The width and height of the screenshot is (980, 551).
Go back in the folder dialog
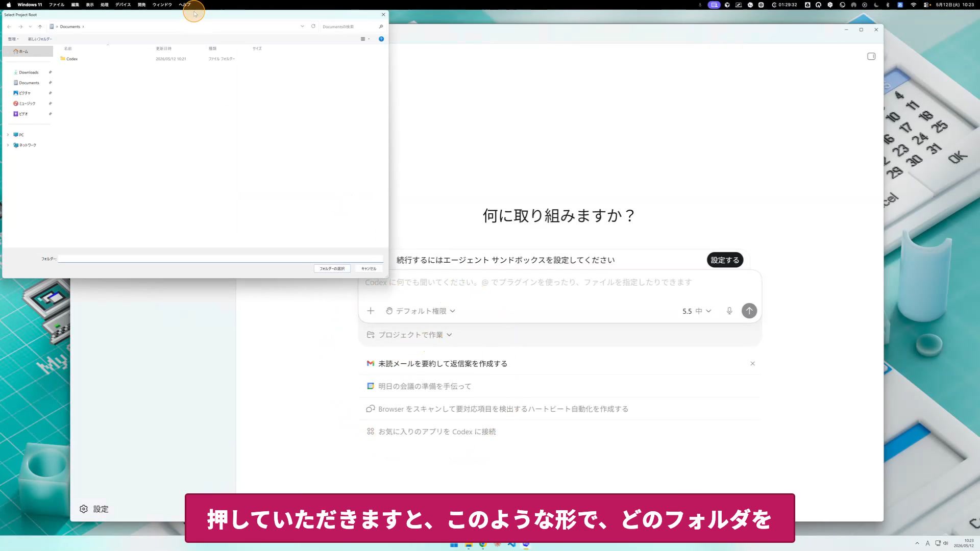(9, 27)
